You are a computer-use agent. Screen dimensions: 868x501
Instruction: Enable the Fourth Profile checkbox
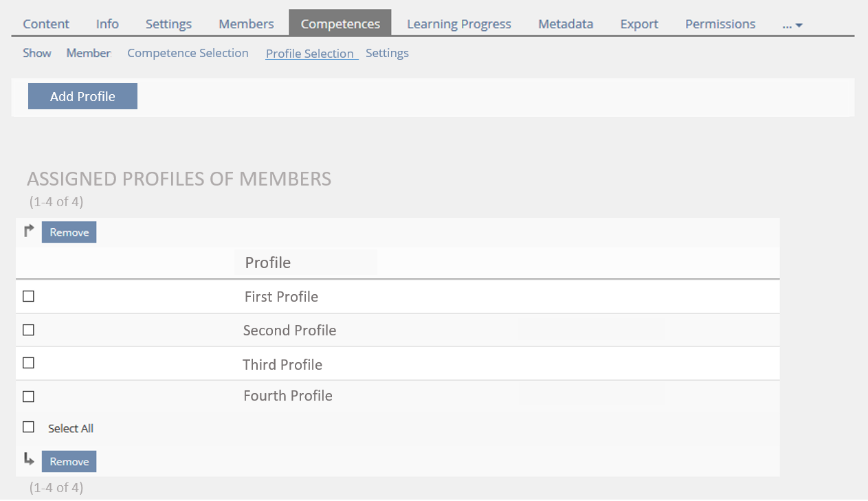click(x=28, y=397)
